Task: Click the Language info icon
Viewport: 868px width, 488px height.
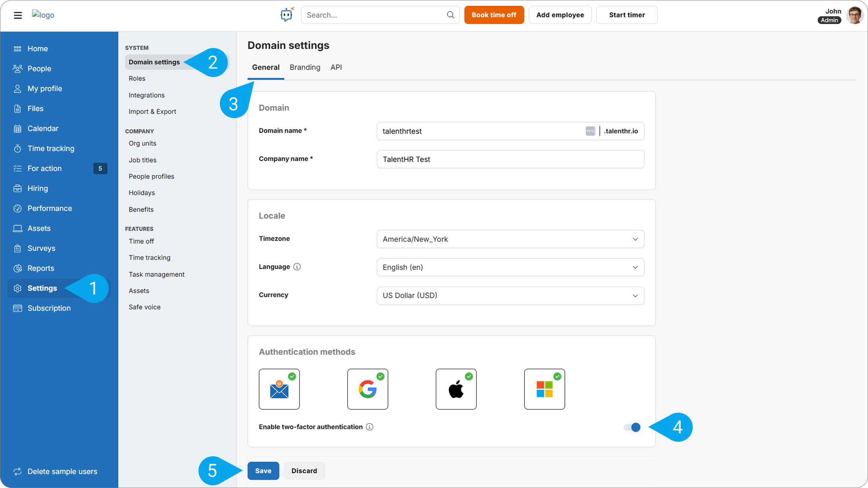Action: [297, 267]
